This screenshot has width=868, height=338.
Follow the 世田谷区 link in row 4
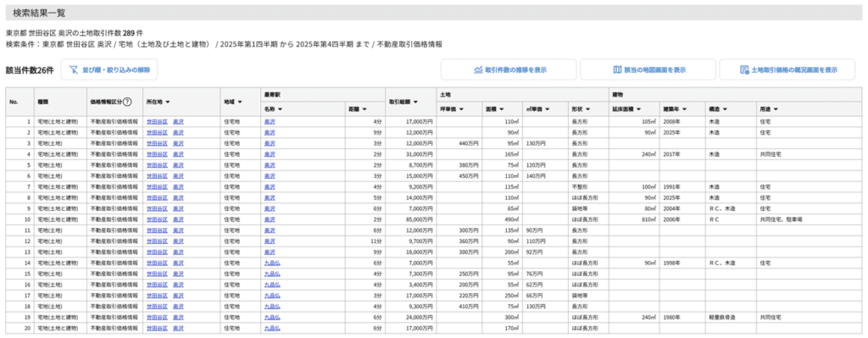157,154
